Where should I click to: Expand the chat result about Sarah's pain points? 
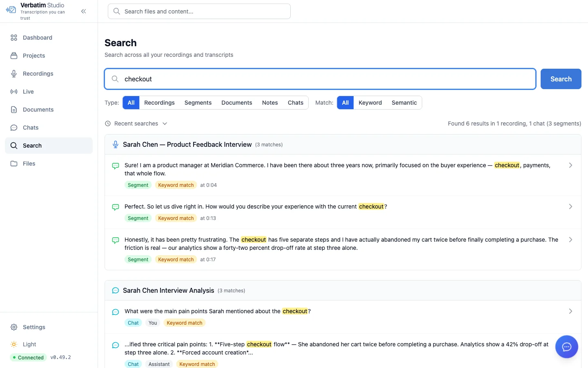coord(570,311)
